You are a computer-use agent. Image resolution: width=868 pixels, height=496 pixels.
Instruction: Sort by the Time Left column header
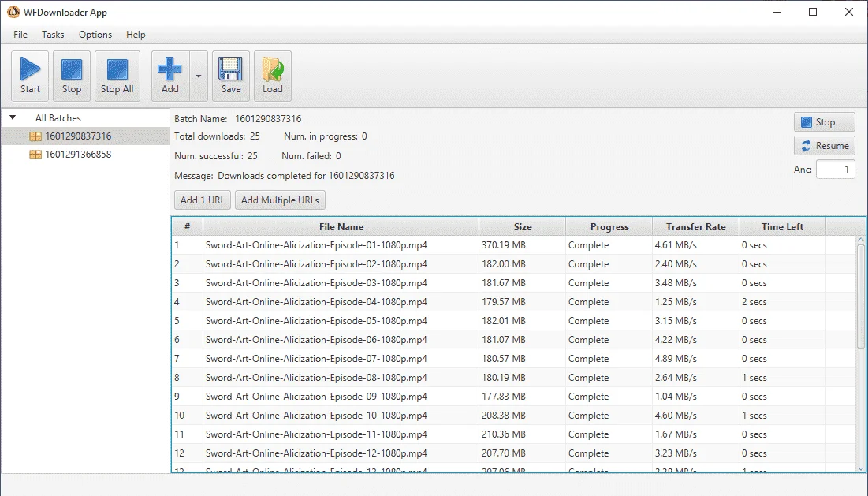point(782,226)
